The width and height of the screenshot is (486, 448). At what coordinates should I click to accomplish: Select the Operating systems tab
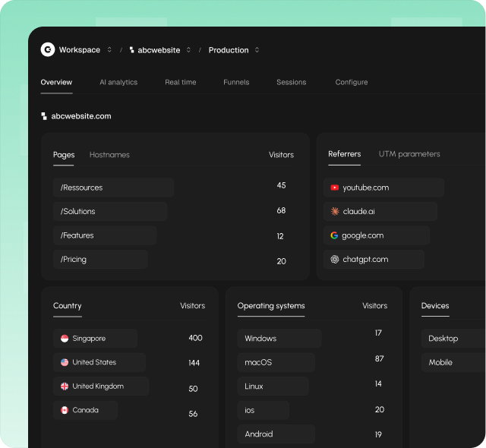(x=271, y=306)
